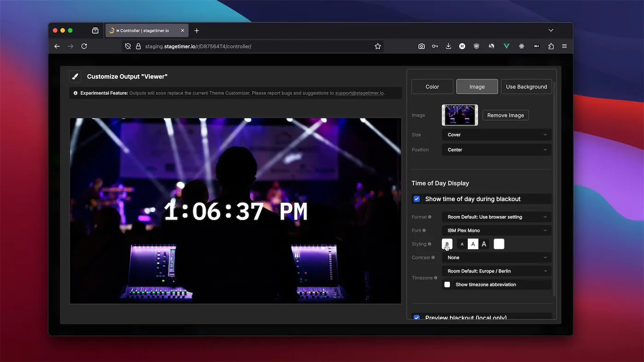
Task: Uncheck Show time of day during blackout
Action: click(x=417, y=199)
